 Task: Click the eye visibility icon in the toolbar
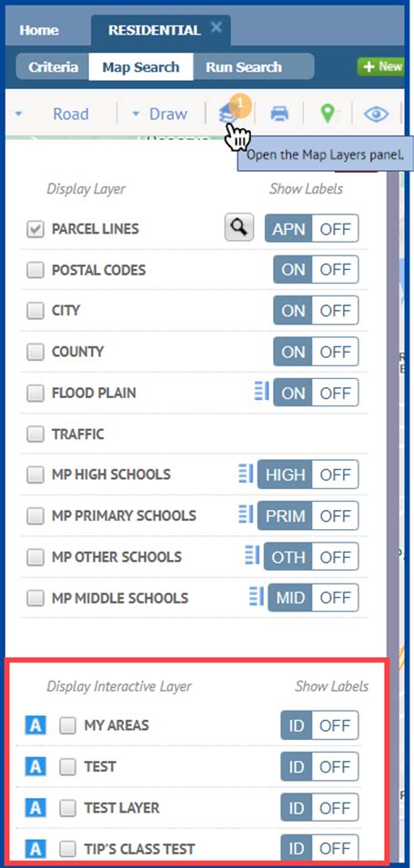click(x=377, y=114)
